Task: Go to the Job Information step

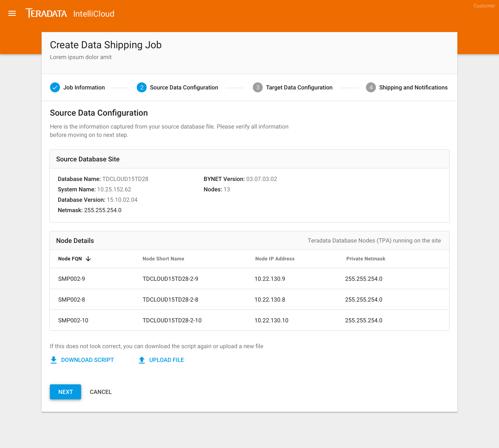Action: pyautogui.click(x=84, y=87)
